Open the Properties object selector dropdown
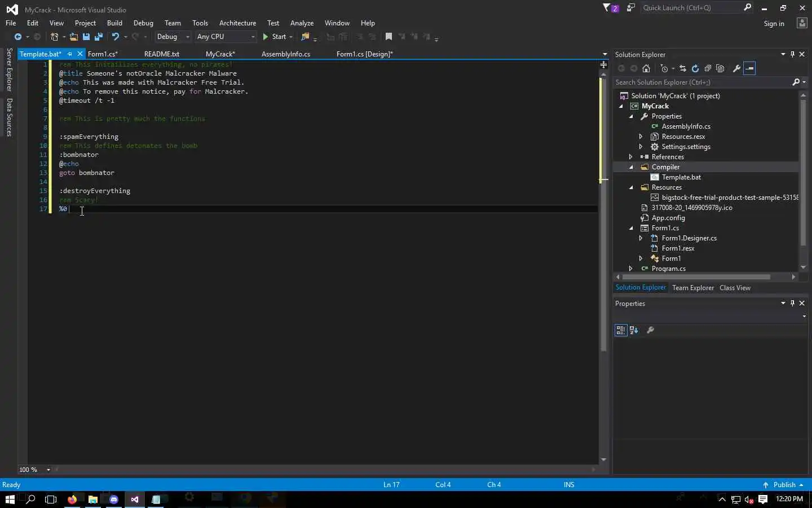Screen dimensions: 812x508 point(804,317)
